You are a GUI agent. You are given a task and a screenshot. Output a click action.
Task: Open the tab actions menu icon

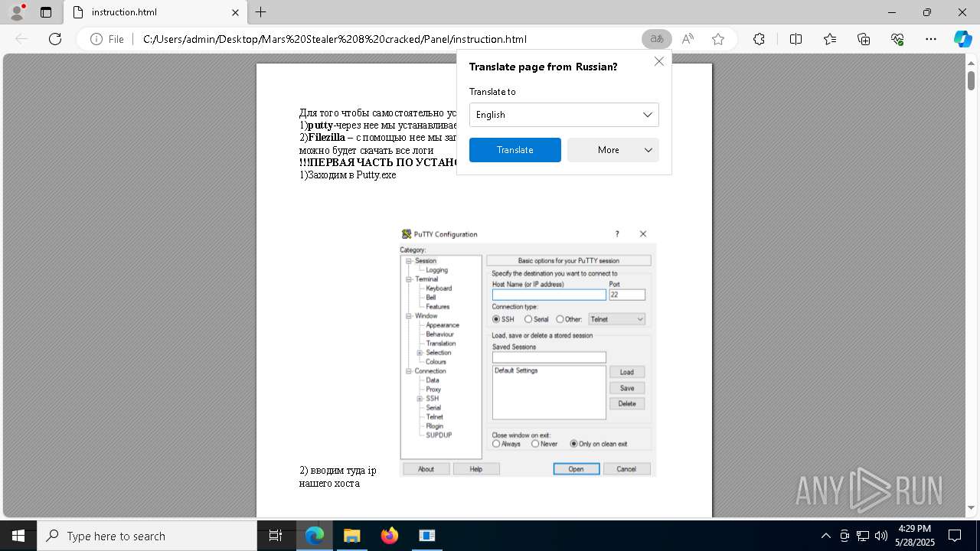click(46, 12)
